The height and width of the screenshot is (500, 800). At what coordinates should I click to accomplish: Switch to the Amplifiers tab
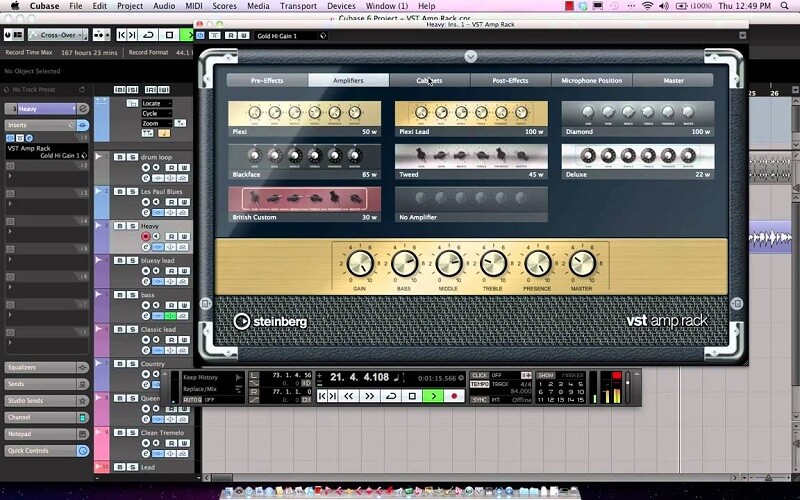(x=348, y=80)
